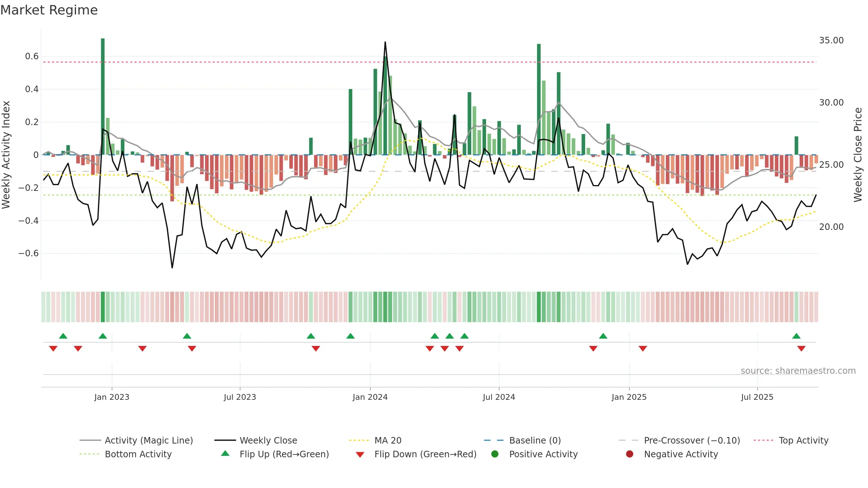868x488 pixels.
Task: Click the Negative Activity legend label
Action: pyautogui.click(x=681, y=454)
